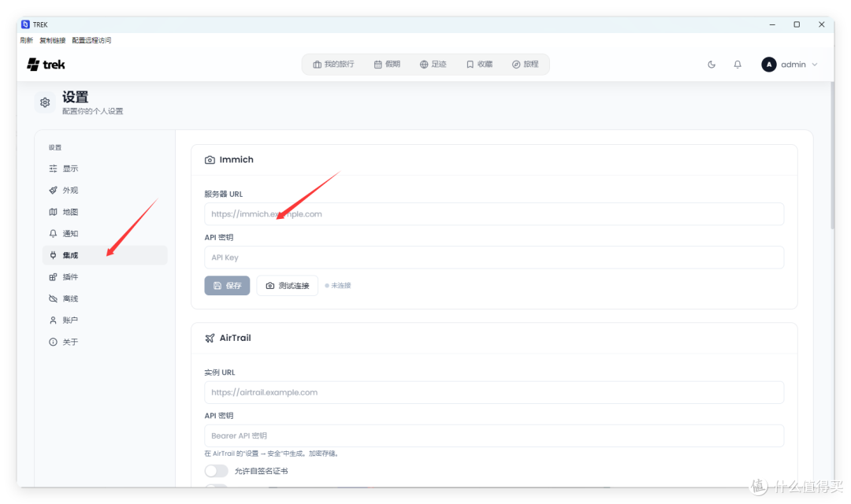Select 离线 in settings sidebar
This screenshot has width=851, height=504.
105,299
